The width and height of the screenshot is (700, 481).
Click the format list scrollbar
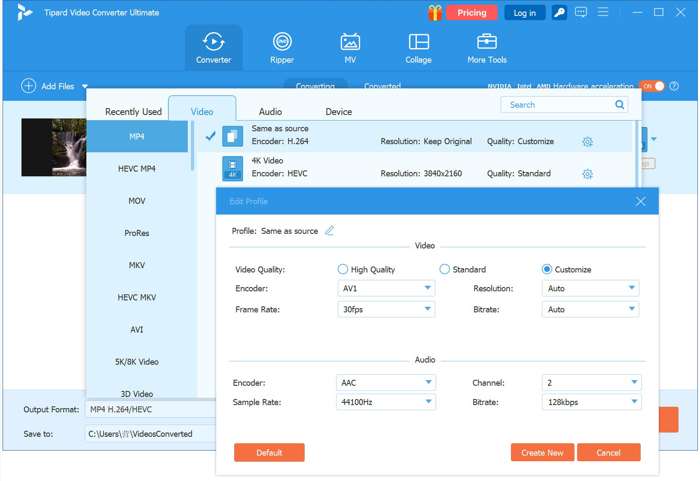tap(192, 146)
